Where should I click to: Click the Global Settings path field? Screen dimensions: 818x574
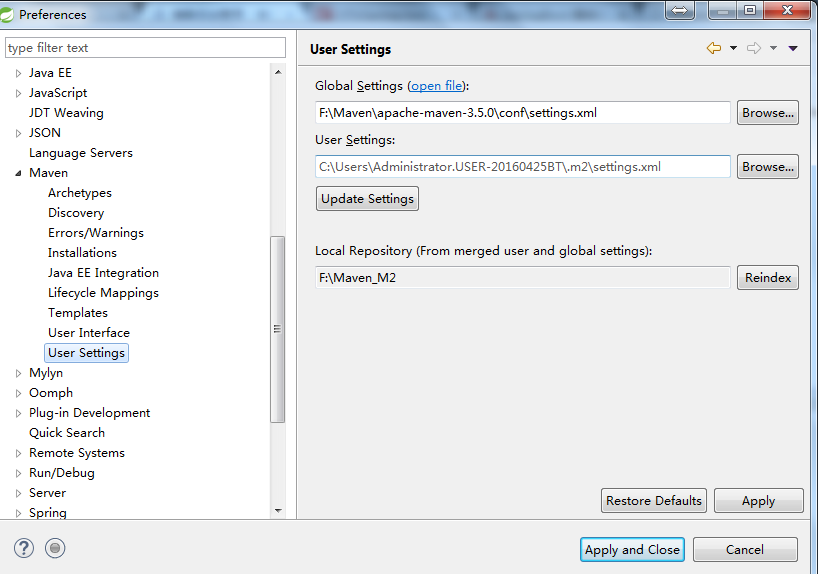click(x=523, y=113)
